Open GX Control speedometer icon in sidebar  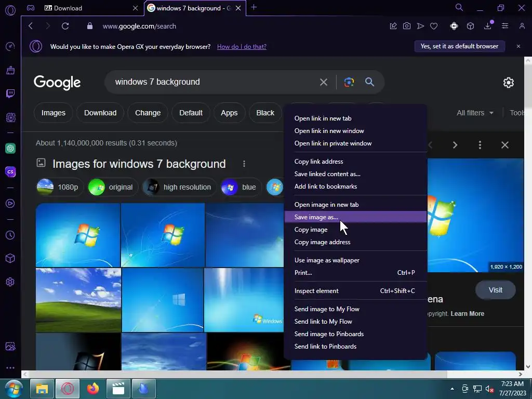click(x=10, y=46)
